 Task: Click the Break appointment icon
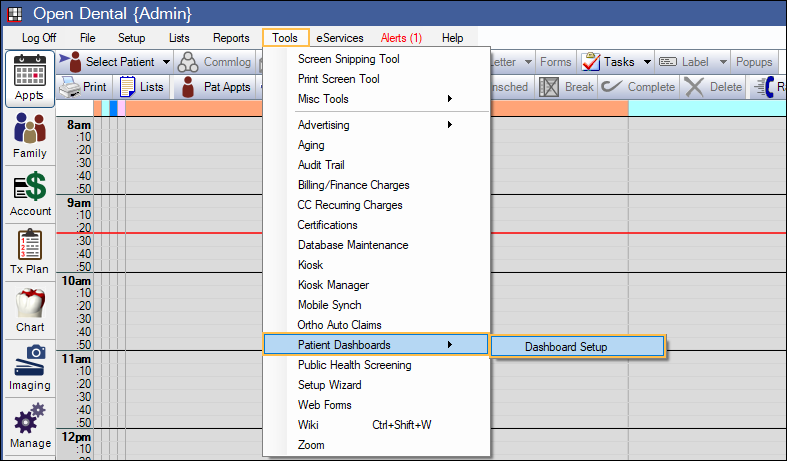coord(549,87)
